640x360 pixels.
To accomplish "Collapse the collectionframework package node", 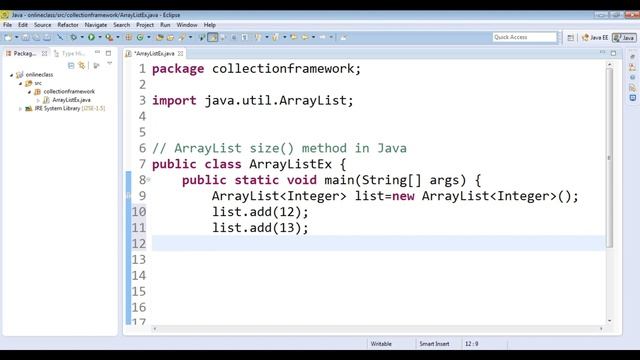I will 29,92.
